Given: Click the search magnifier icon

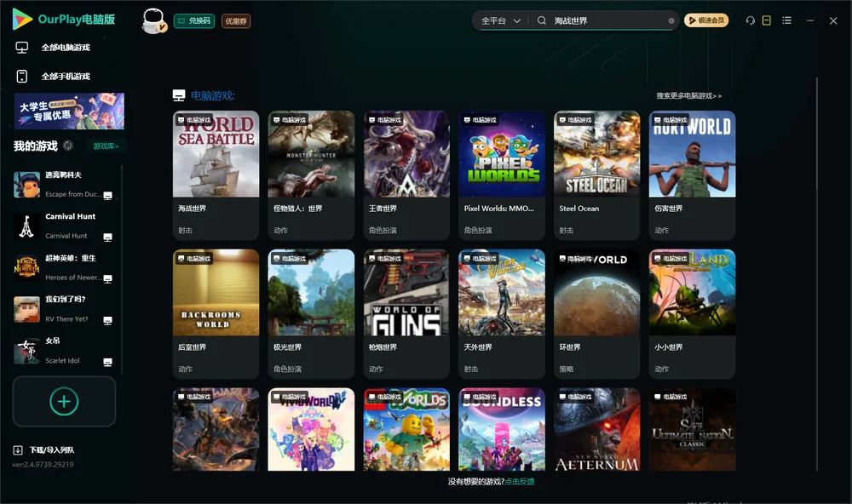Looking at the screenshot, I should [x=542, y=20].
